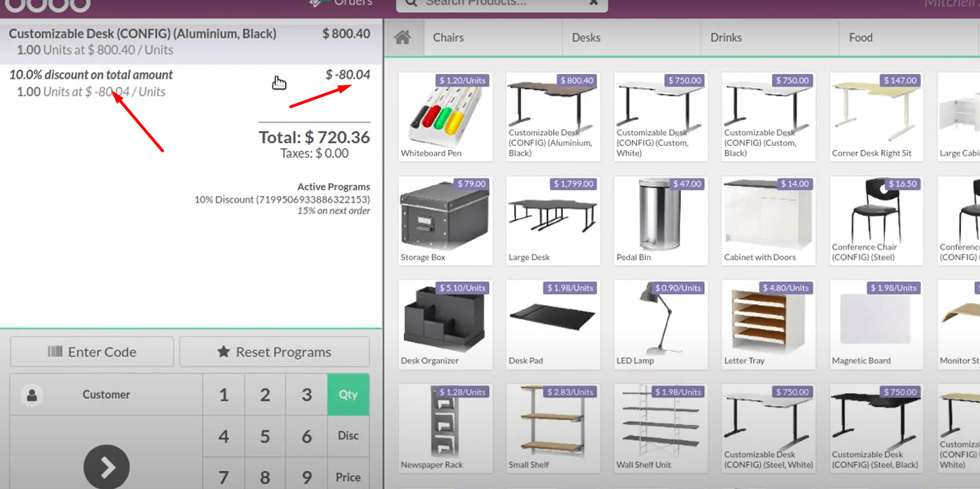Image resolution: width=980 pixels, height=489 pixels.
Task: Add Conference Chair (CONFIG) (Steel) product
Action: [x=876, y=220]
